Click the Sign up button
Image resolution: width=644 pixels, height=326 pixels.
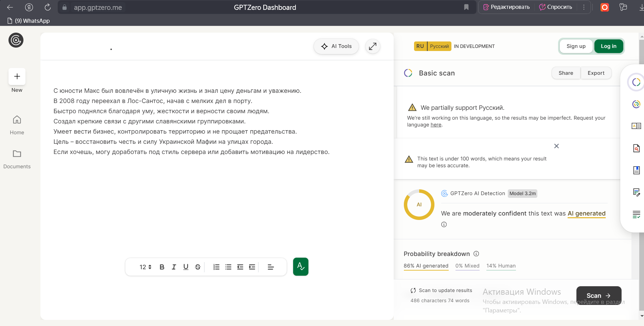(x=576, y=46)
